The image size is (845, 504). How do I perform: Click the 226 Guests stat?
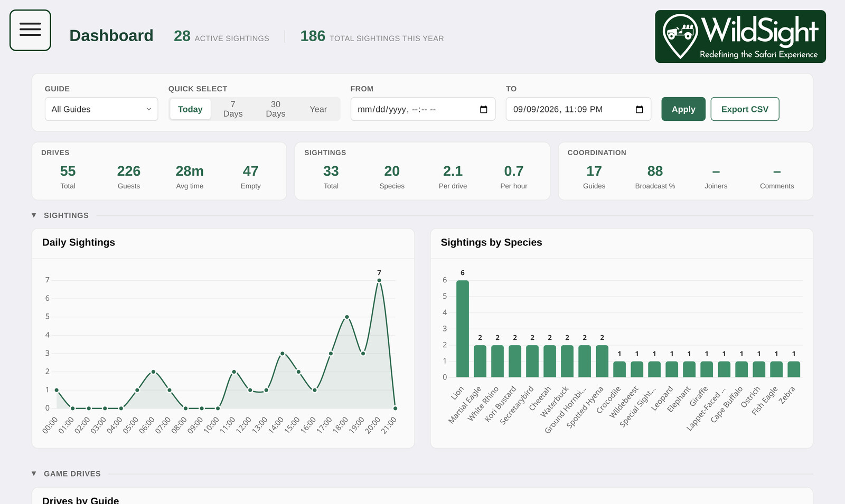click(129, 177)
